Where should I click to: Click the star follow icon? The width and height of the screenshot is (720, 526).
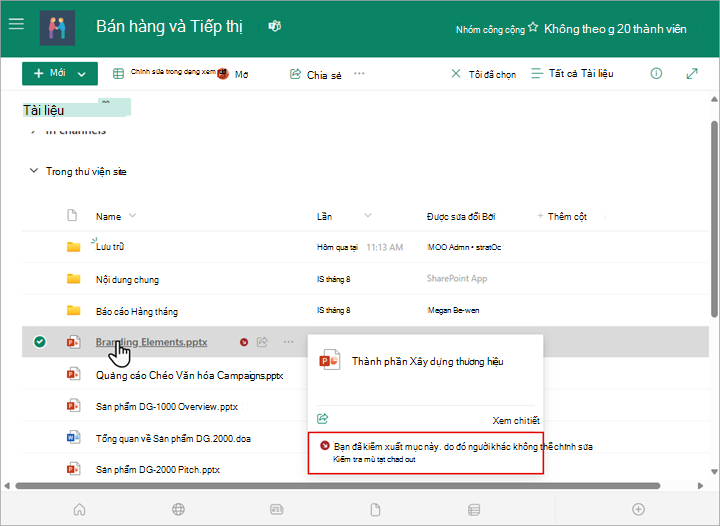coord(533,27)
